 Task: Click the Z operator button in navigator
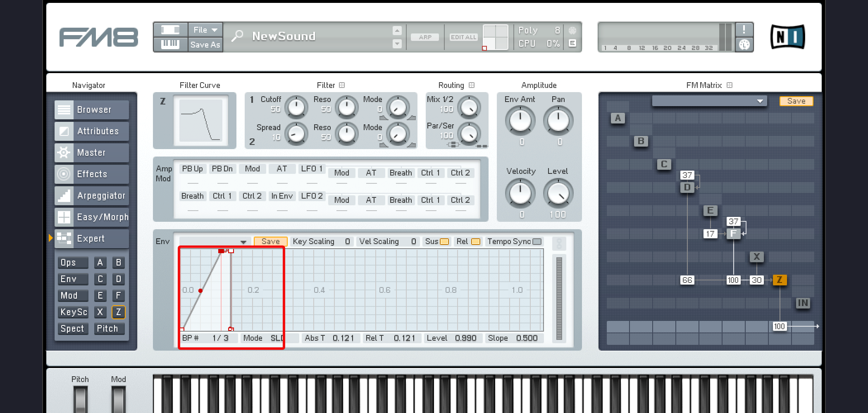pos(118,312)
